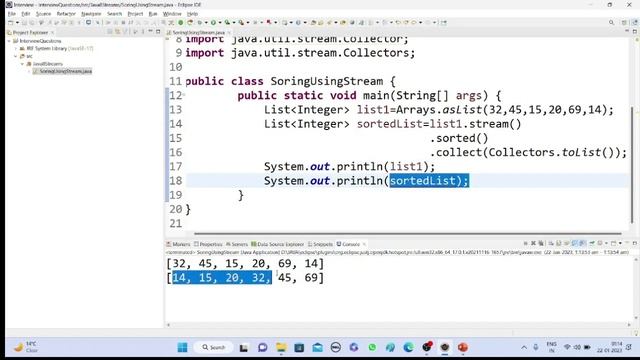Click the editor horizontal scrollbar
Screen dimensions: 640x360
tap(407, 233)
